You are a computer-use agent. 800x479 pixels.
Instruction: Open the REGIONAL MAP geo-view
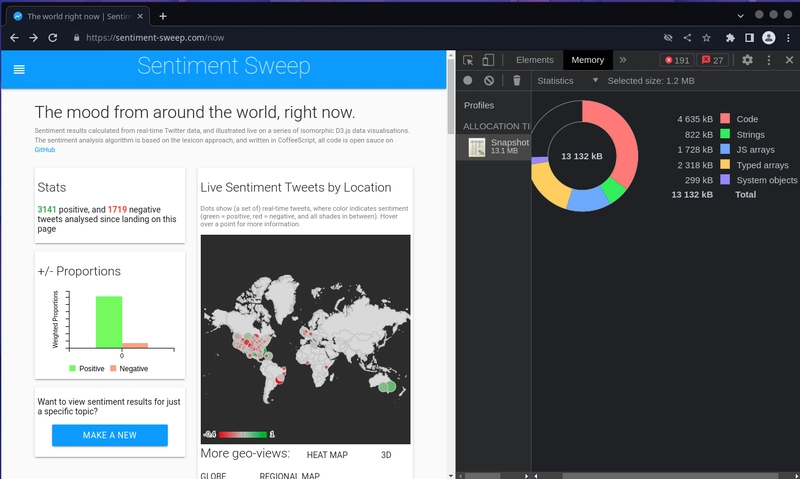tap(289, 475)
